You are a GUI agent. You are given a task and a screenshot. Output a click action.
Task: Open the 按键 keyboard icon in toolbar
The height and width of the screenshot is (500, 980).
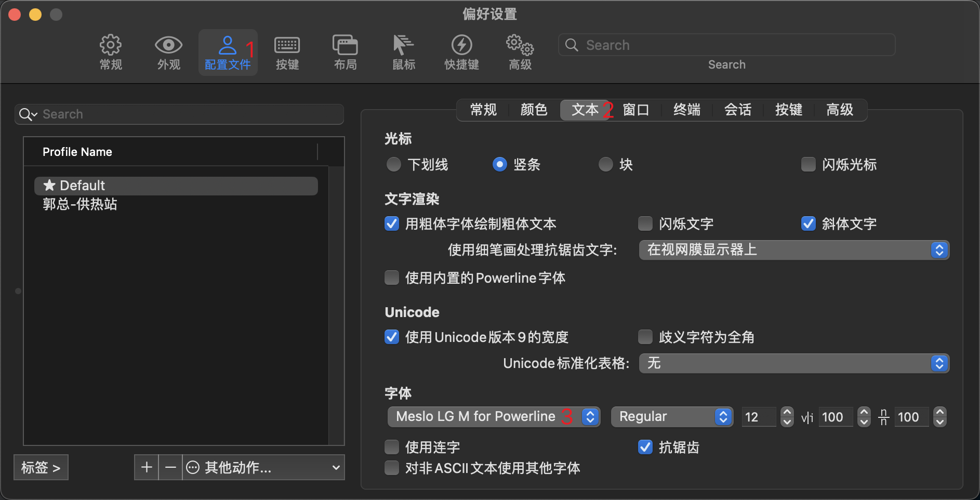tap(287, 46)
